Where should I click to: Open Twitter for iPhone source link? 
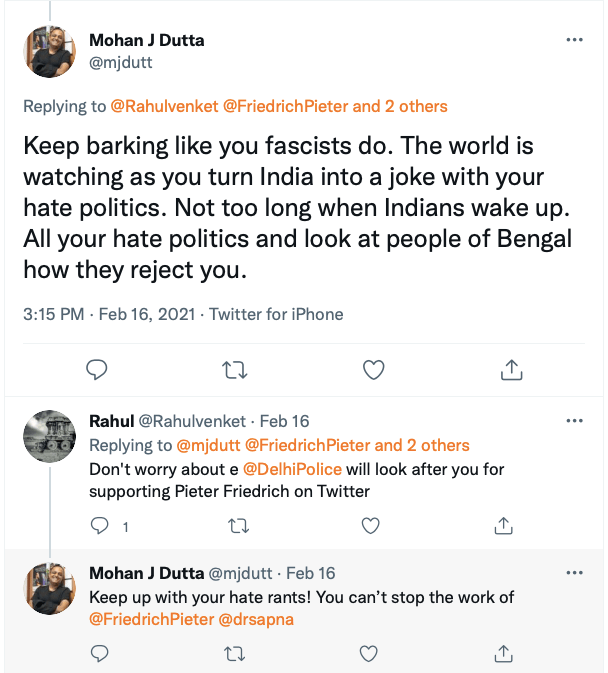[x=277, y=314]
